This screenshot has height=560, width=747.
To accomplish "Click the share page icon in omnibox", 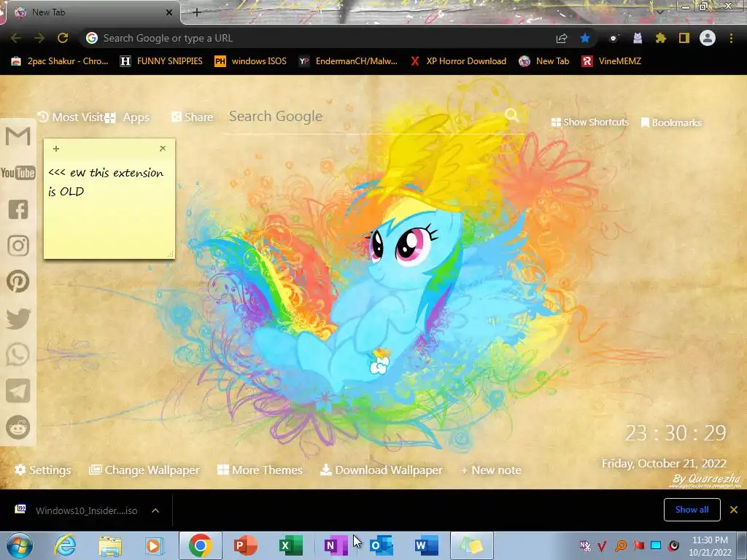I will point(562,39).
